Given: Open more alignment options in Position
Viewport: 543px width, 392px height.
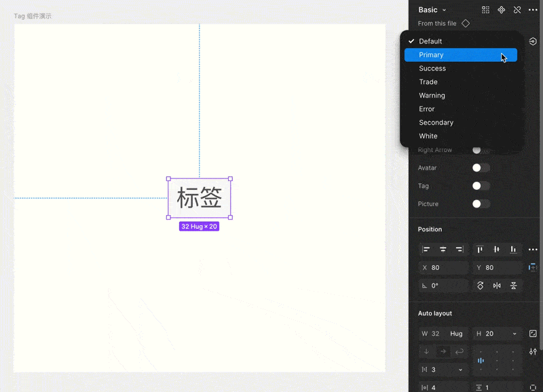Looking at the screenshot, I should (x=533, y=250).
